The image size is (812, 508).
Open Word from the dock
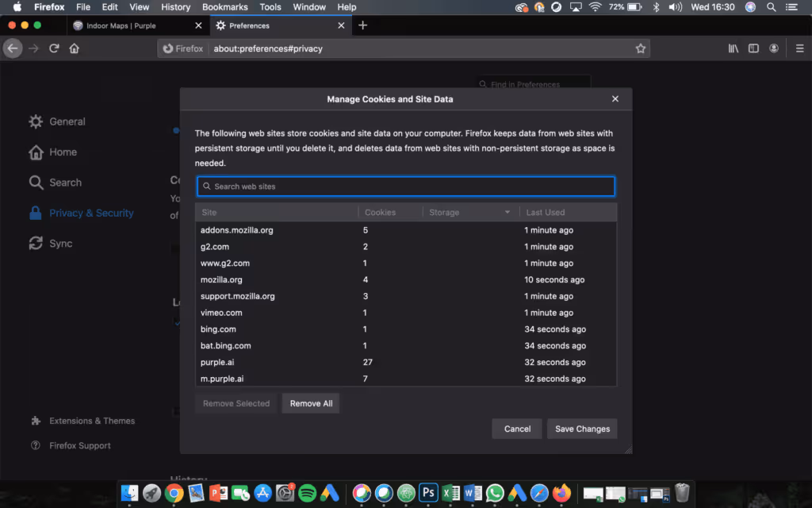pyautogui.click(x=473, y=493)
